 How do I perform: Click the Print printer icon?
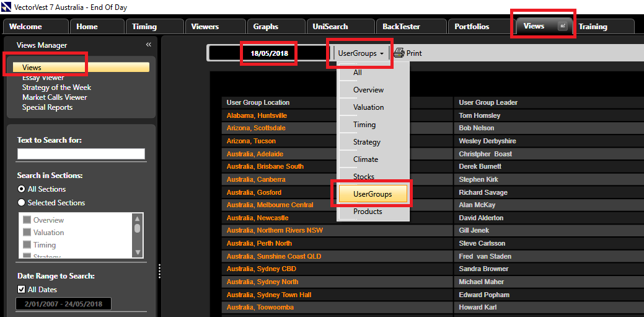(x=399, y=53)
